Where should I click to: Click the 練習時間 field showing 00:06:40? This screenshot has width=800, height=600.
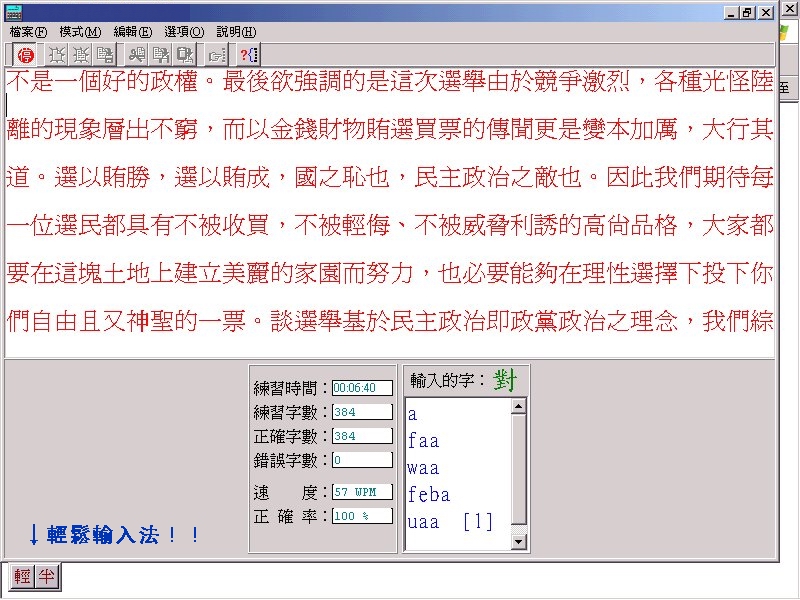pyautogui.click(x=362, y=387)
